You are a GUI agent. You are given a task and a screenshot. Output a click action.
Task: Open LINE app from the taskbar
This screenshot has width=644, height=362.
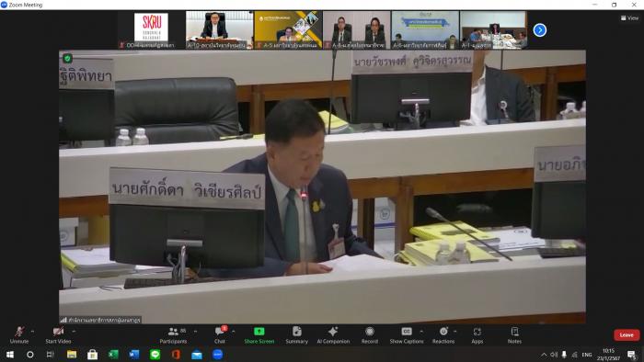click(x=155, y=355)
